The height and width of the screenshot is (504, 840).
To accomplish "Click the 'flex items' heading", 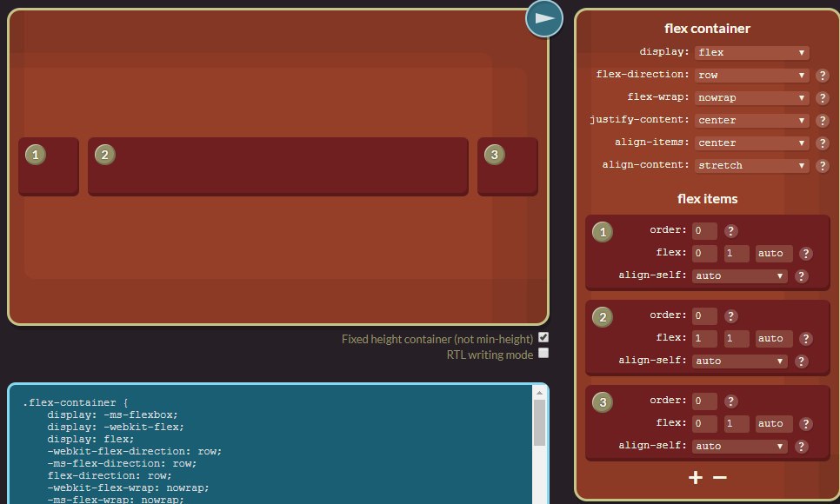I will click(707, 199).
